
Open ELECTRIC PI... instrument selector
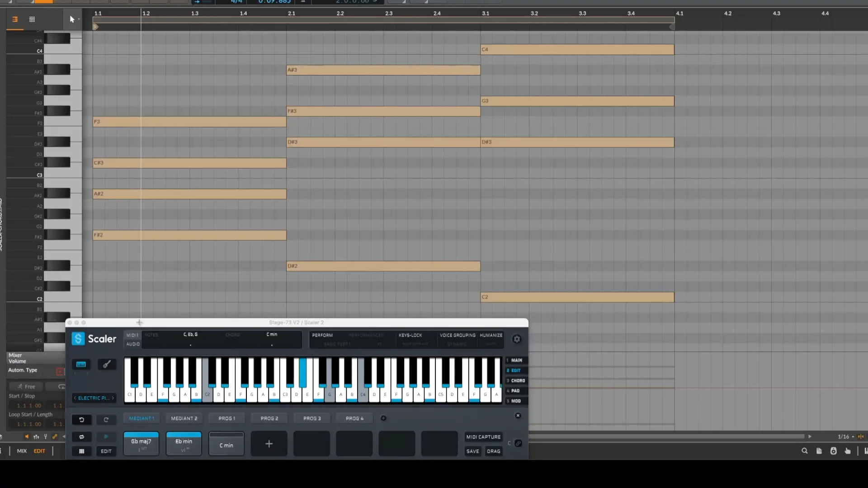click(94, 398)
